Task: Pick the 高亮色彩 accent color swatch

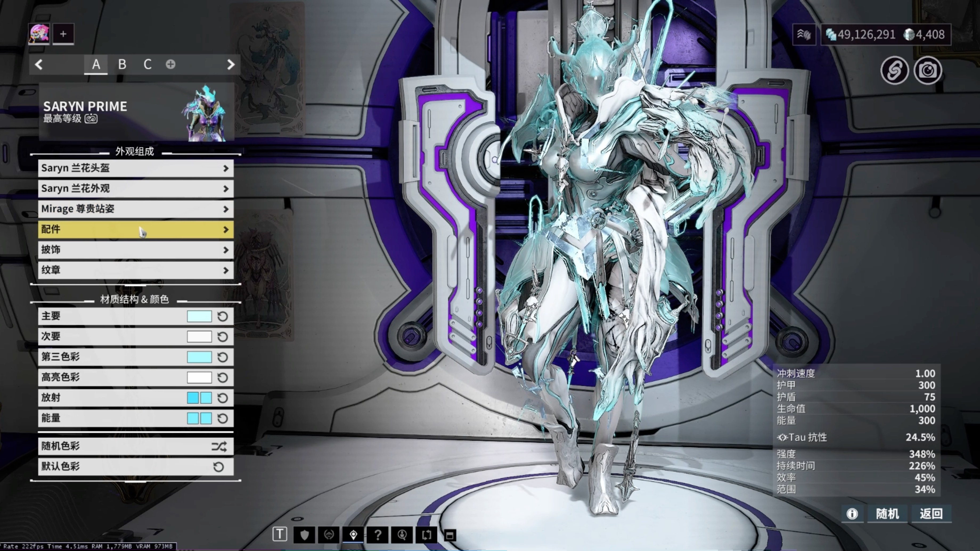Action: coord(199,378)
